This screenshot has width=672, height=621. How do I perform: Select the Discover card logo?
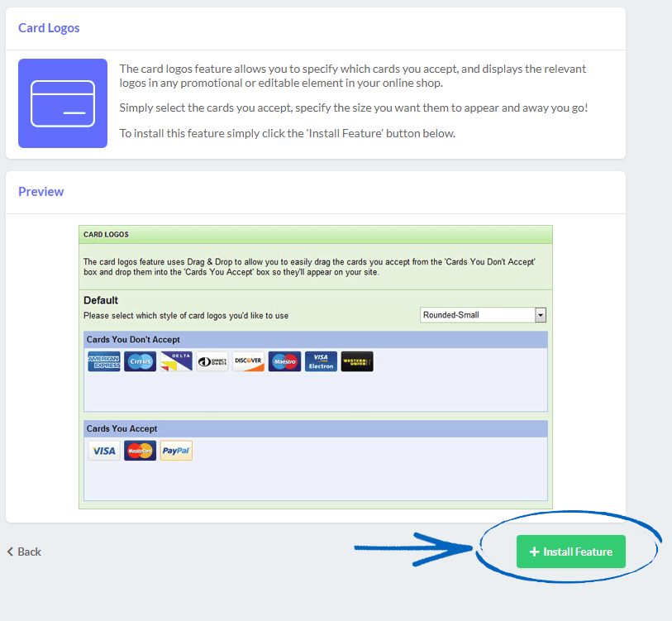tap(248, 361)
